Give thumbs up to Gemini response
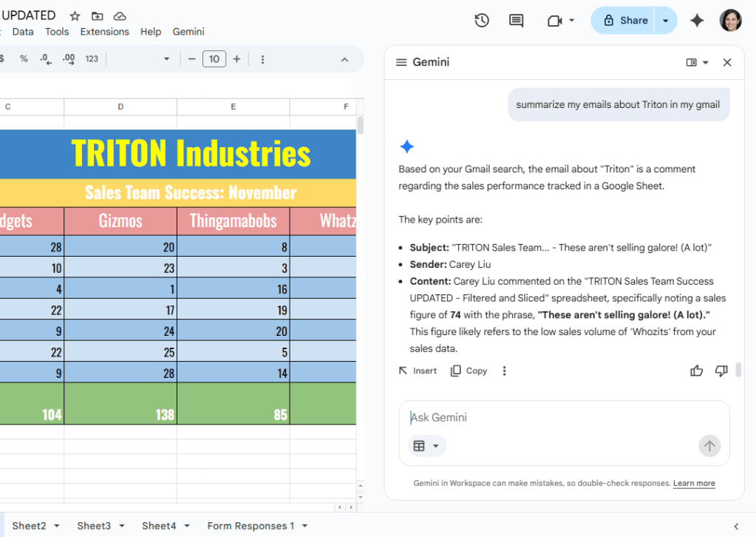756x537 pixels. 696,371
